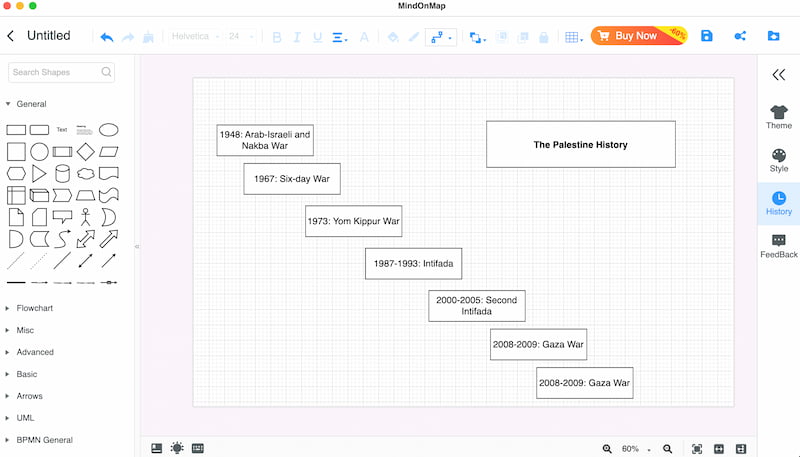
Task: Click the magnifier in Search Shapes
Action: 106,72
